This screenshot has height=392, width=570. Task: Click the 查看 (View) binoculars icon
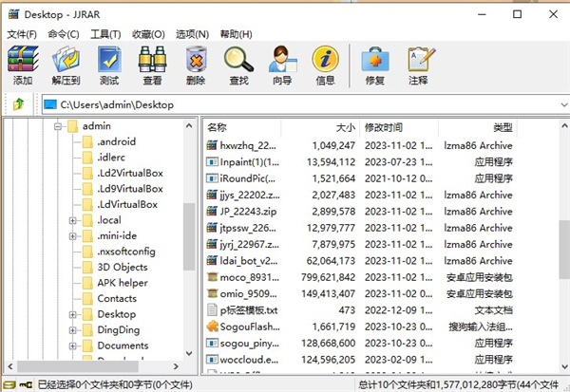152,59
